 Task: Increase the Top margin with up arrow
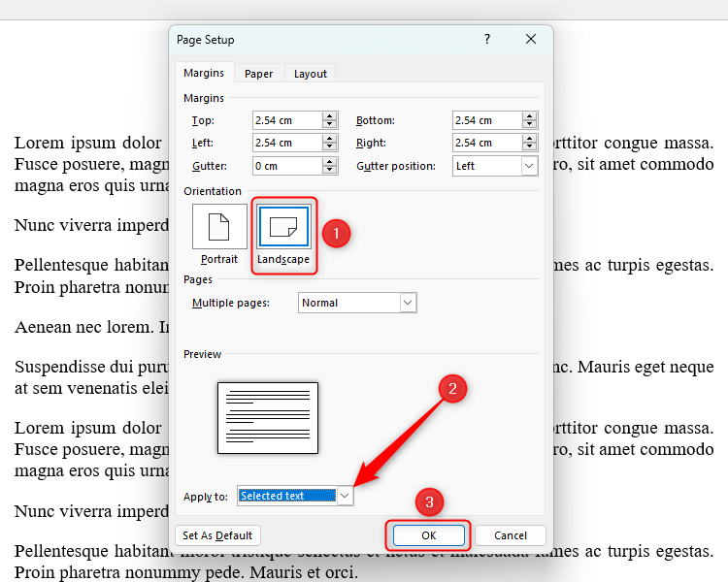(x=330, y=116)
